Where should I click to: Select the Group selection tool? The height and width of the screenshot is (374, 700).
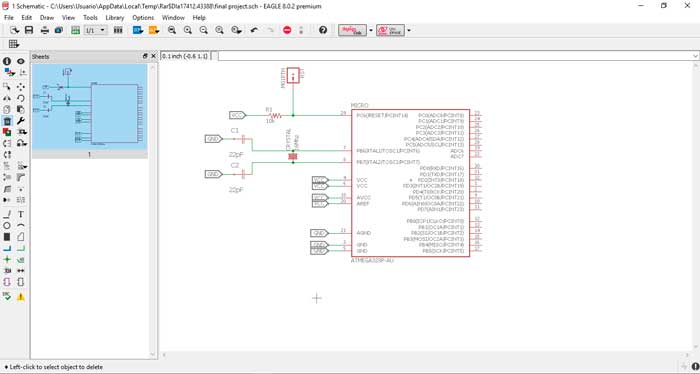pyautogui.click(x=7, y=87)
